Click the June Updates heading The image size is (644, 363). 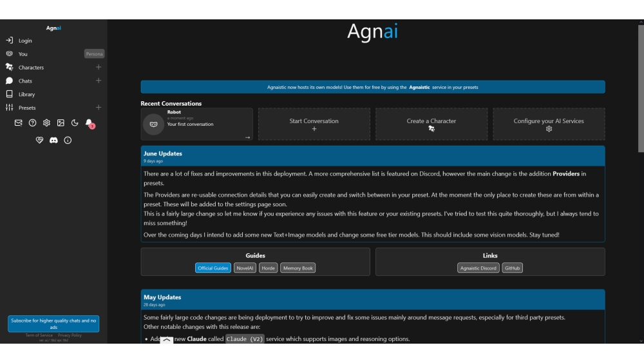[163, 153]
